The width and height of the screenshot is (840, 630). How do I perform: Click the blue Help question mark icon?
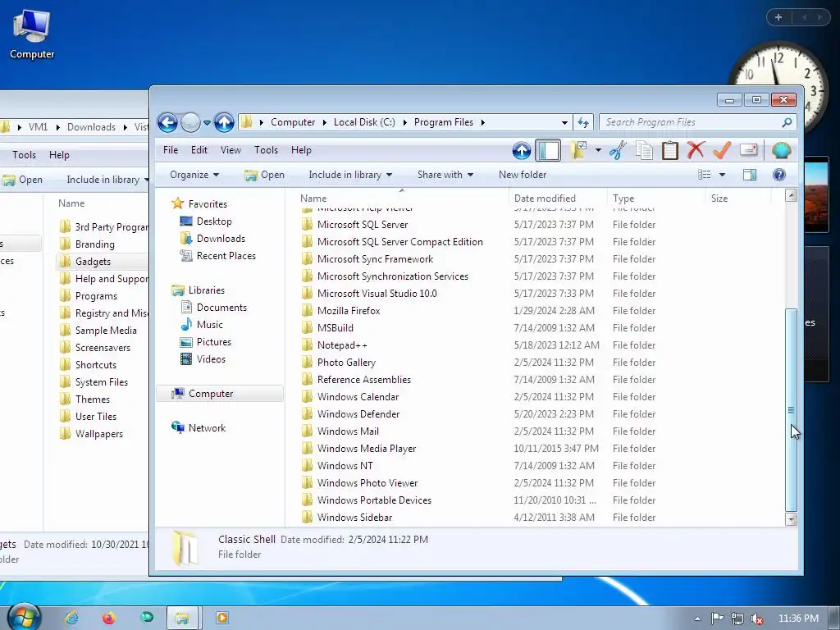pos(779,175)
